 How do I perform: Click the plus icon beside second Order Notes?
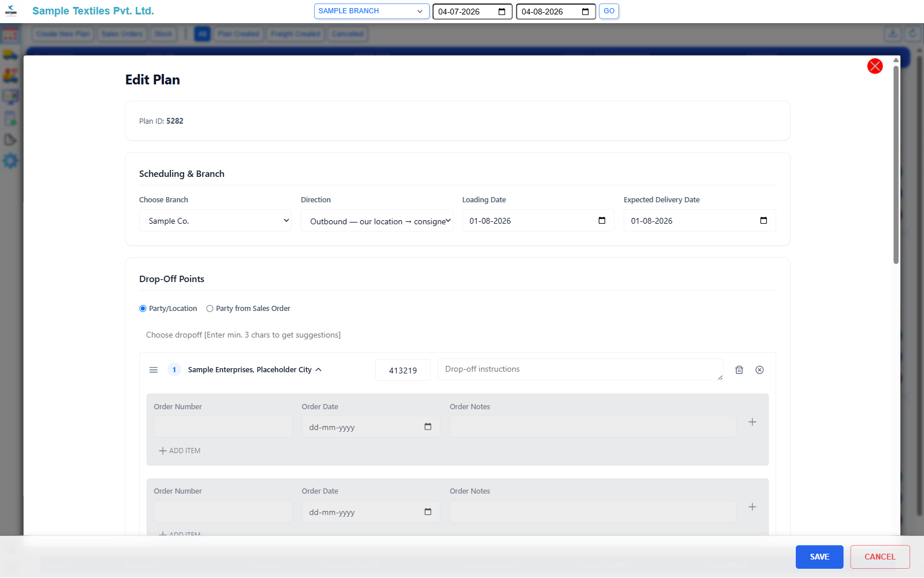pyautogui.click(x=752, y=507)
